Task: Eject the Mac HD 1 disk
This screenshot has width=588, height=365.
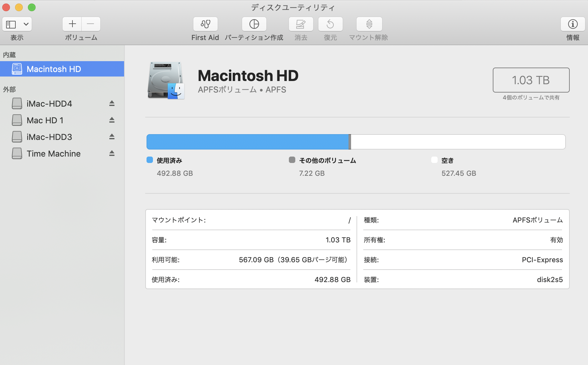Action: coord(112,120)
